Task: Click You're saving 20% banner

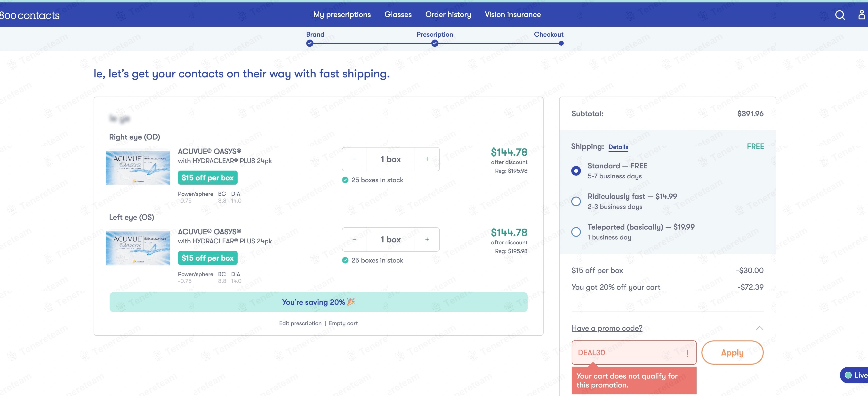Action: pos(318,302)
